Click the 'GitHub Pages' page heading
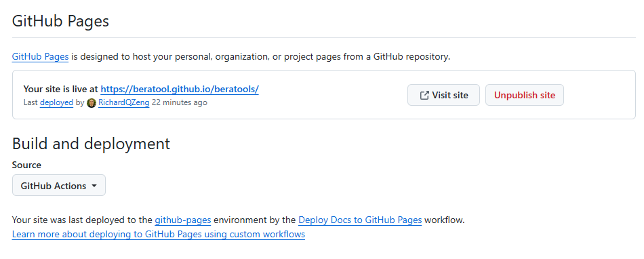The image size is (644, 259). (61, 20)
